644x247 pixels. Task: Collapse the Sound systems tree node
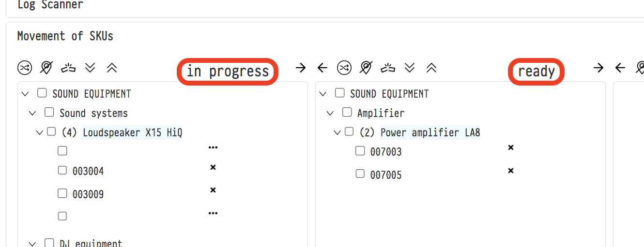pyautogui.click(x=32, y=114)
